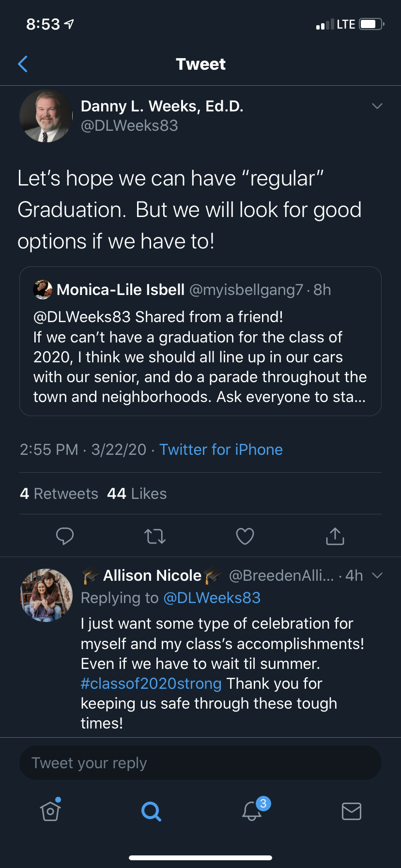Tap the Twitter for iPhone link
The width and height of the screenshot is (401, 868).
pyautogui.click(x=221, y=449)
